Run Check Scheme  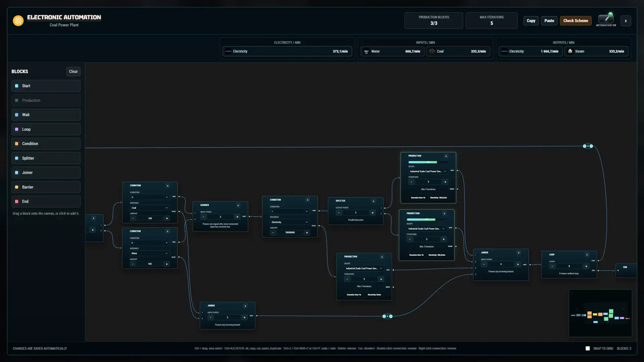(x=576, y=21)
